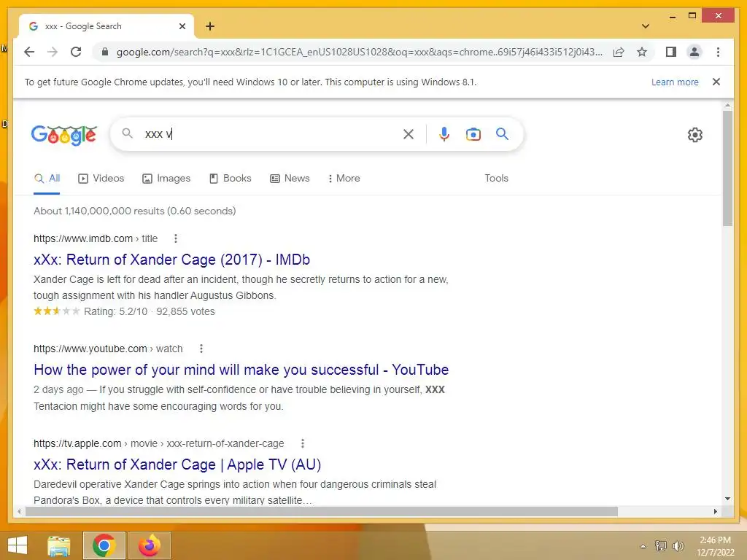Switch to the News tab
The height and width of the screenshot is (560, 747).
290,179
